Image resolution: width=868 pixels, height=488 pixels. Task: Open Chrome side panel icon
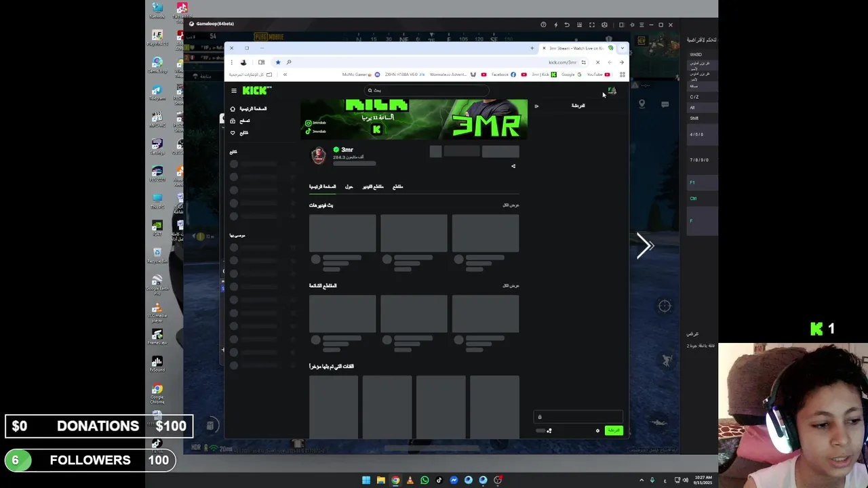(261, 62)
